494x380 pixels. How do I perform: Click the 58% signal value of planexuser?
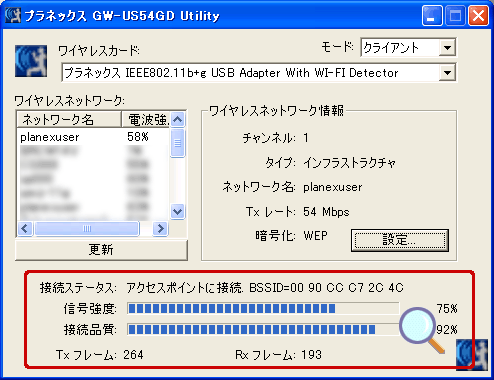click(137, 137)
